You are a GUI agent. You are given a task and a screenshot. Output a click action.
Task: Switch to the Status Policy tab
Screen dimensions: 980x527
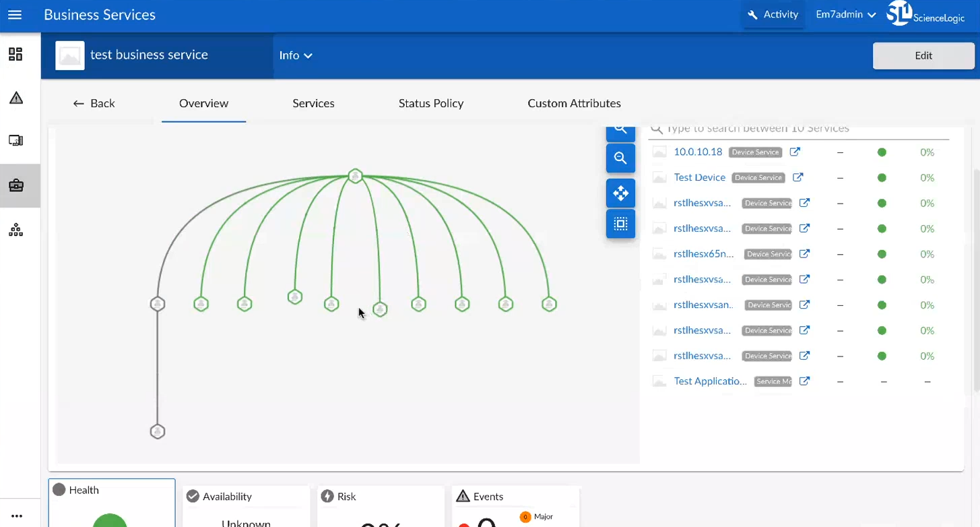[x=430, y=104]
